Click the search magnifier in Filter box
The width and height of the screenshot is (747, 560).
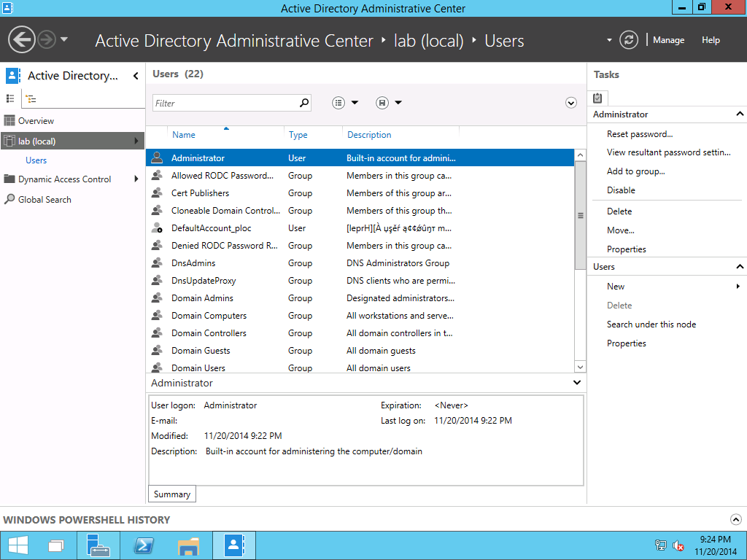(304, 103)
